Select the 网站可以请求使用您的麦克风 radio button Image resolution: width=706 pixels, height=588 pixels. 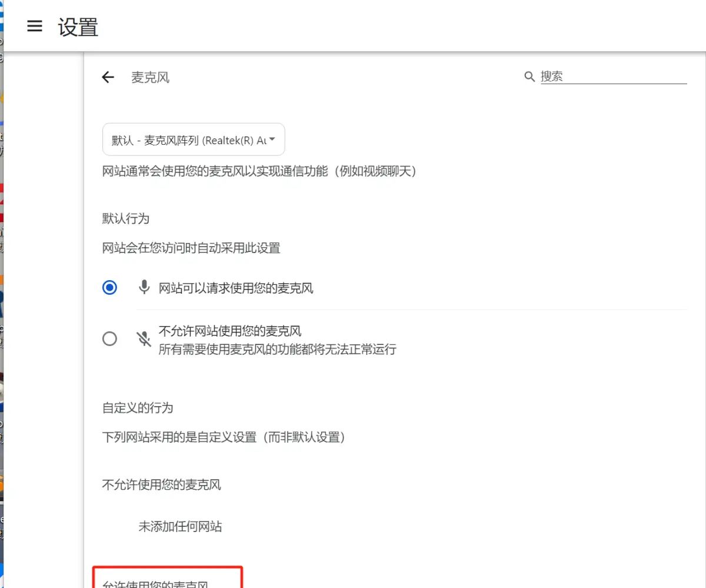coord(109,288)
